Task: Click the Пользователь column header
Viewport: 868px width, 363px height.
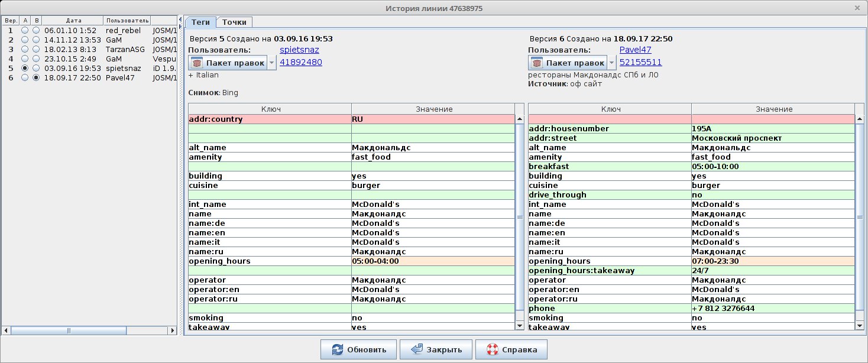Action: click(127, 21)
